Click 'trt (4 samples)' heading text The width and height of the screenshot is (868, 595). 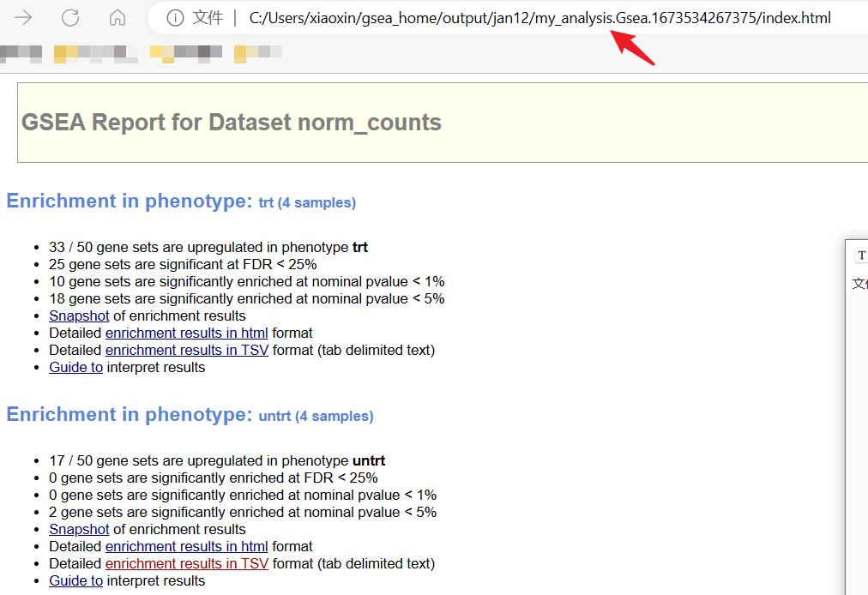pos(307,203)
